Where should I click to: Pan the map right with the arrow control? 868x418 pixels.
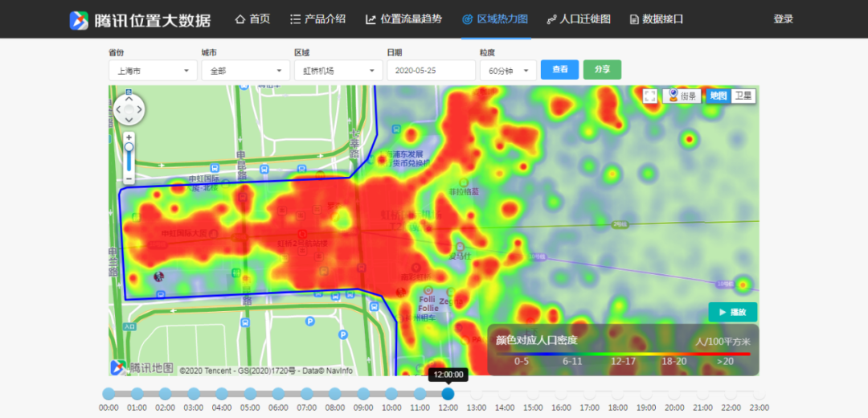pos(140,109)
